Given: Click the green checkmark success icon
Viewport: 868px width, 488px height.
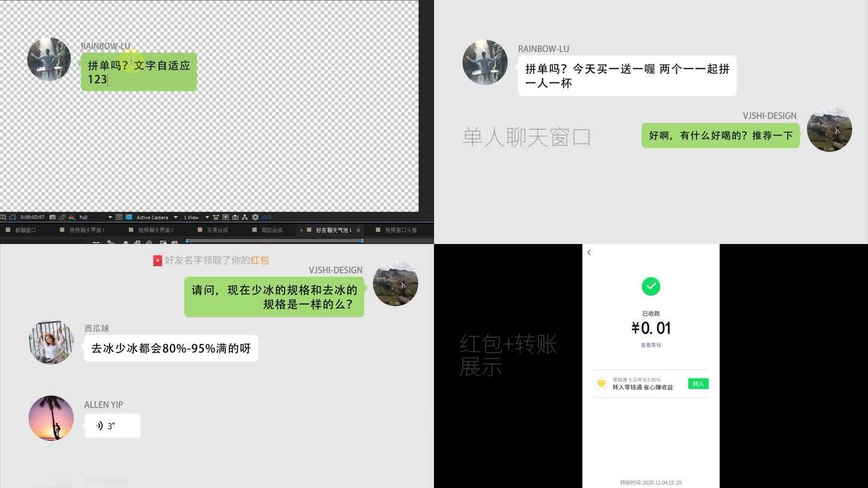Looking at the screenshot, I should [650, 286].
